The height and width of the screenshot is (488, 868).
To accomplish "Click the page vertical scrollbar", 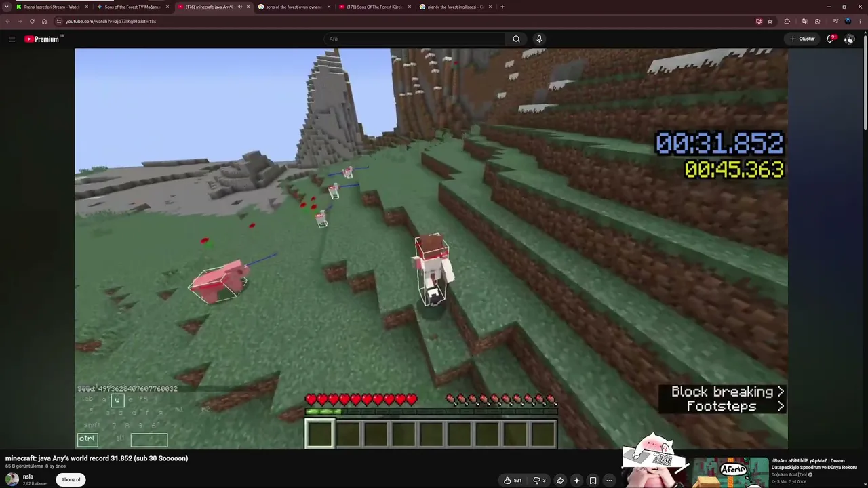I will pyautogui.click(x=865, y=81).
